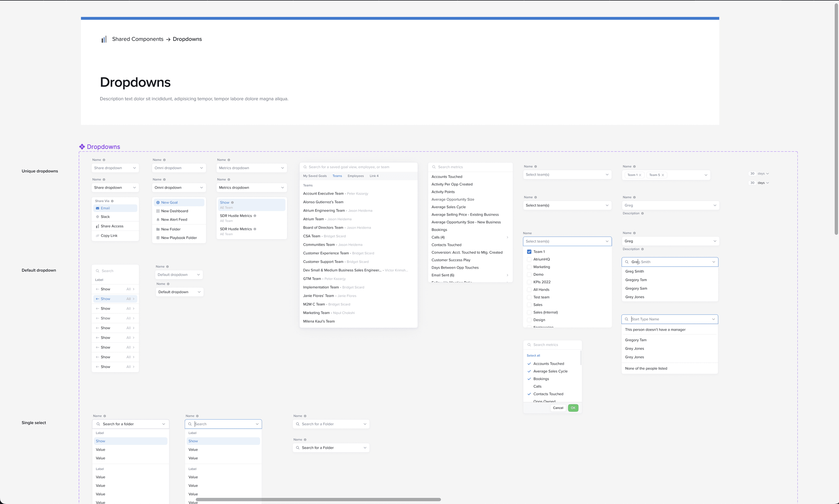Expand the Email Sent (6) submenu arrow
This screenshot has width=839, height=504.
(507, 275)
